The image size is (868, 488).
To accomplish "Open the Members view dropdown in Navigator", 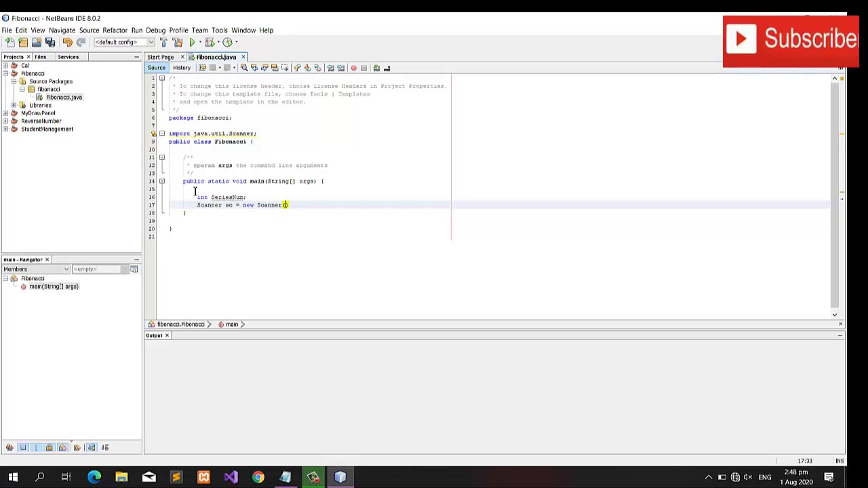I will 36,269.
